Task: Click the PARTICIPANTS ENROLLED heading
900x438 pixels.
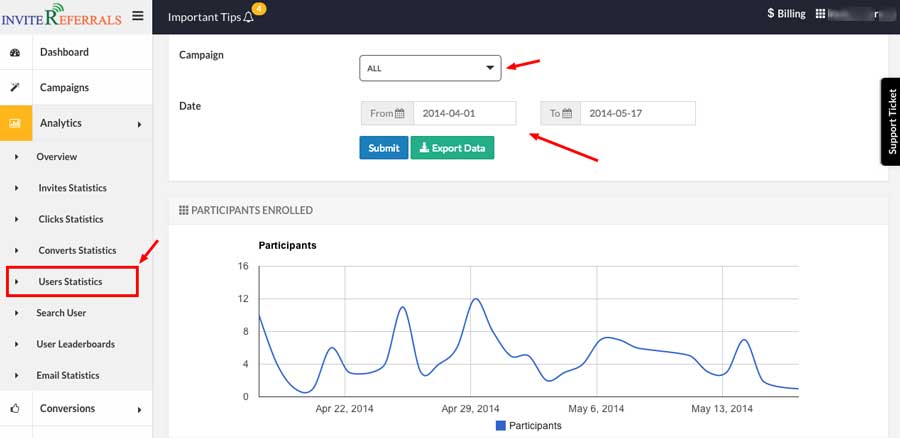Action: [252, 211]
